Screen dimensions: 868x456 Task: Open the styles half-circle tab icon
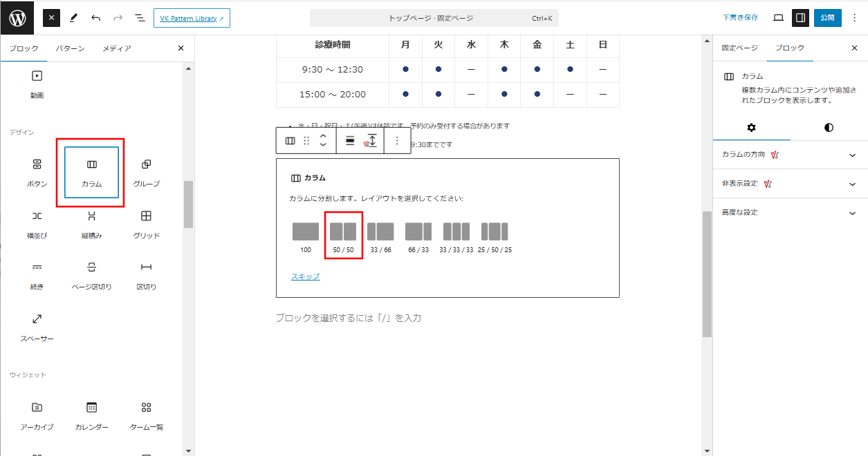pyautogui.click(x=829, y=128)
